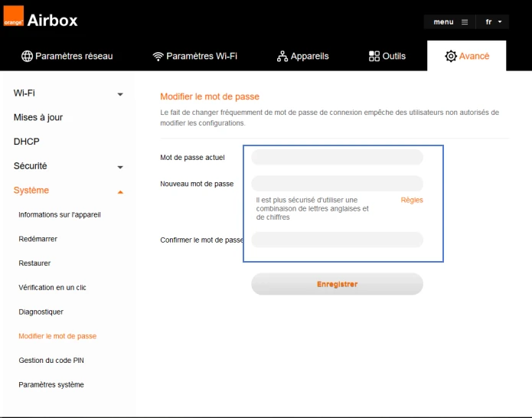
Task: Click the Modifier le mot de passe heading
Action: [x=210, y=96]
